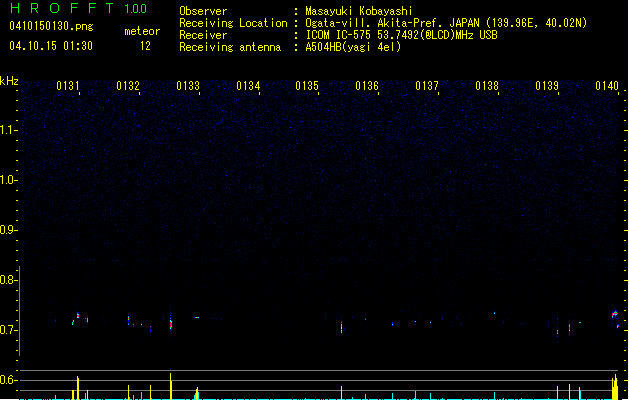Click the observer name Masayuki Kobayashi
Image resolution: width=629 pixels, height=400 pixels.
pyautogui.click(x=359, y=11)
